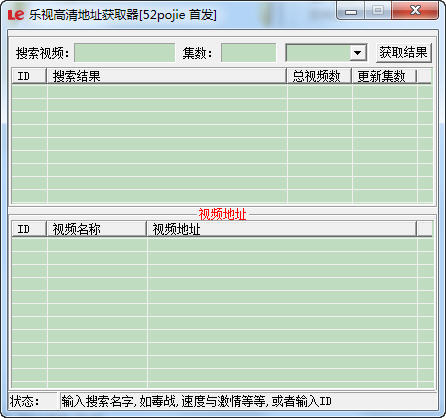
Task: Click the 集数 input field
Action: (x=249, y=53)
